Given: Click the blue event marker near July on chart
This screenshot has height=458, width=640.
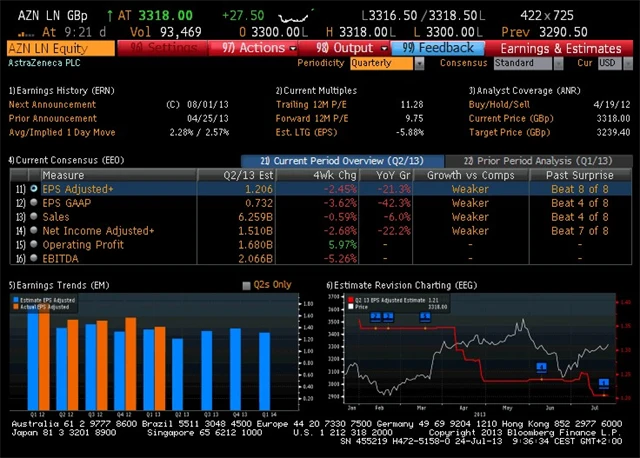Looking at the screenshot, I should [x=604, y=382].
